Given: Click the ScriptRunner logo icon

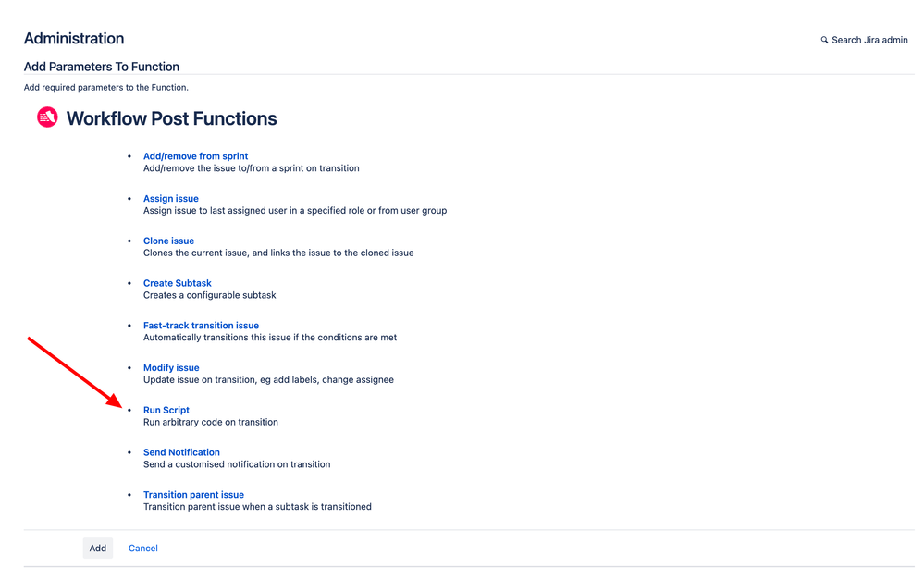Looking at the screenshot, I should (x=46, y=117).
